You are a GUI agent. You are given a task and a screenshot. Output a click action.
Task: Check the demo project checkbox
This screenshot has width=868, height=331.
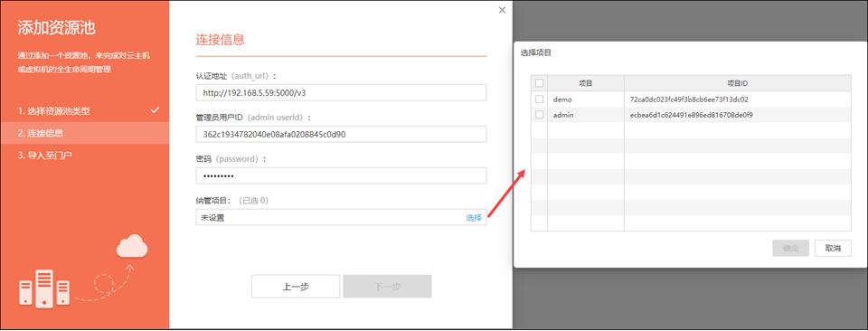pos(539,99)
